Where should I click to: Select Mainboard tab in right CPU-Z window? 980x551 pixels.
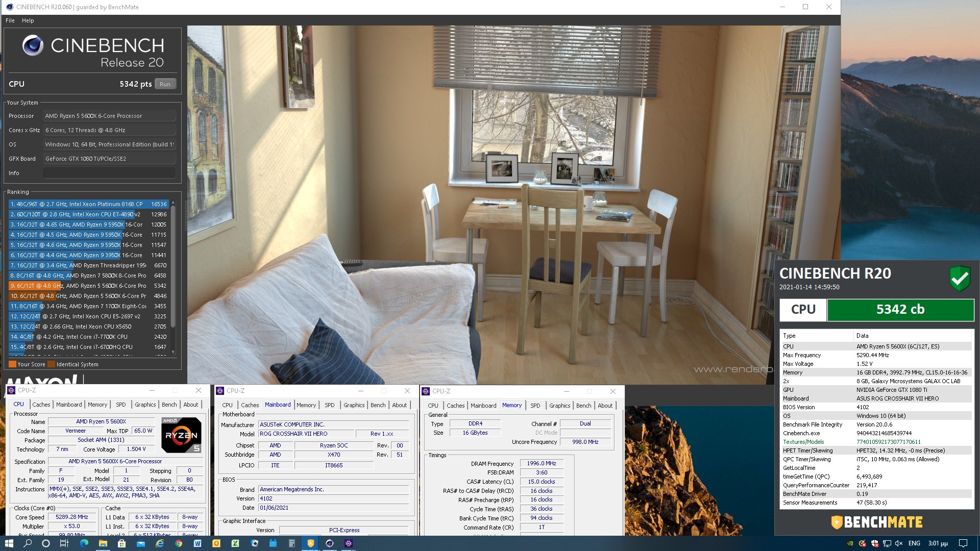pyautogui.click(x=483, y=406)
